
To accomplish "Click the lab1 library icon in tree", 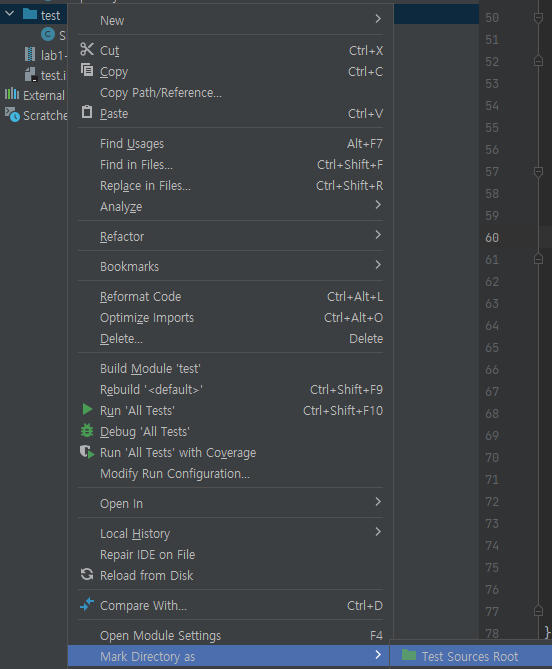I will [x=30, y=54].
